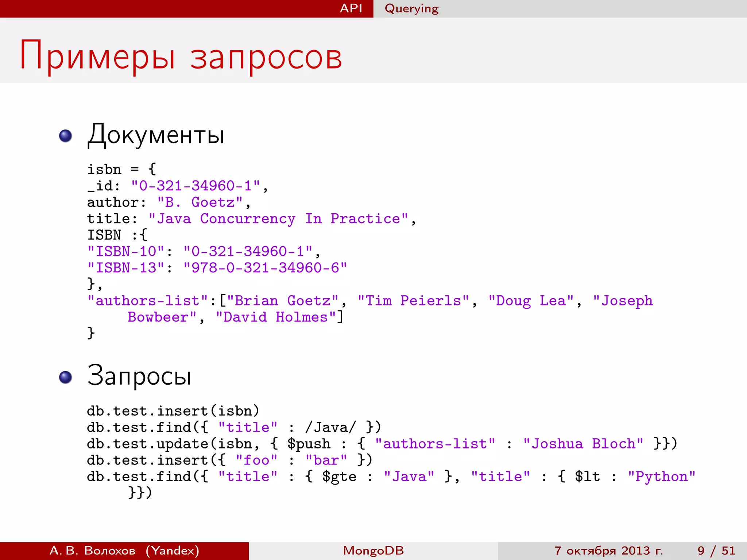Open the Querying subsection in the header
This screenshot has height=560, width=747.
[411, 9]
